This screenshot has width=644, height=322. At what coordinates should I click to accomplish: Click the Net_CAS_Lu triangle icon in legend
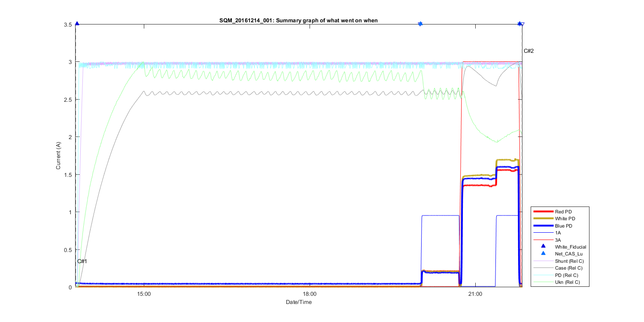point(543,253)
